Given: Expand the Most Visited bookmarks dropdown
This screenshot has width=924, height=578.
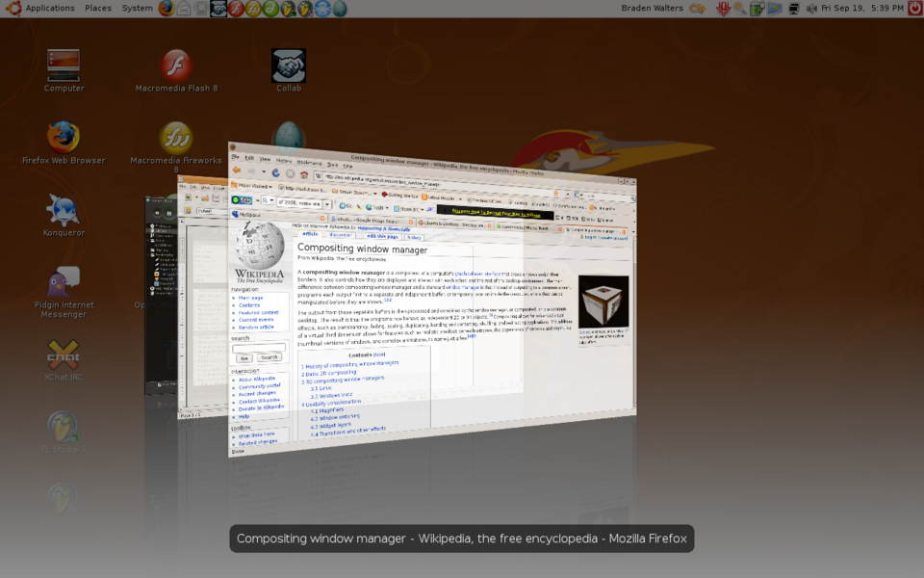Looking at the screenshot, I should 253,186.
